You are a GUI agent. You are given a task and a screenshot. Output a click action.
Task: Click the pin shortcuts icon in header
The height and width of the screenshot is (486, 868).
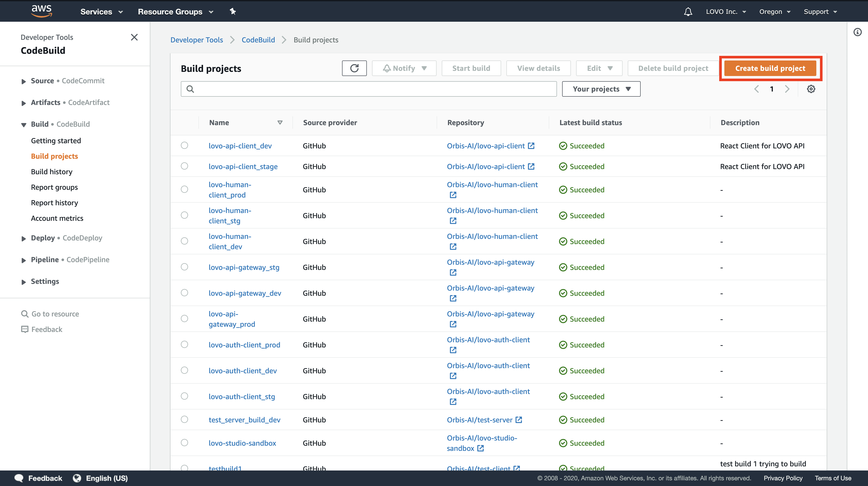click(x=233, y=11)
